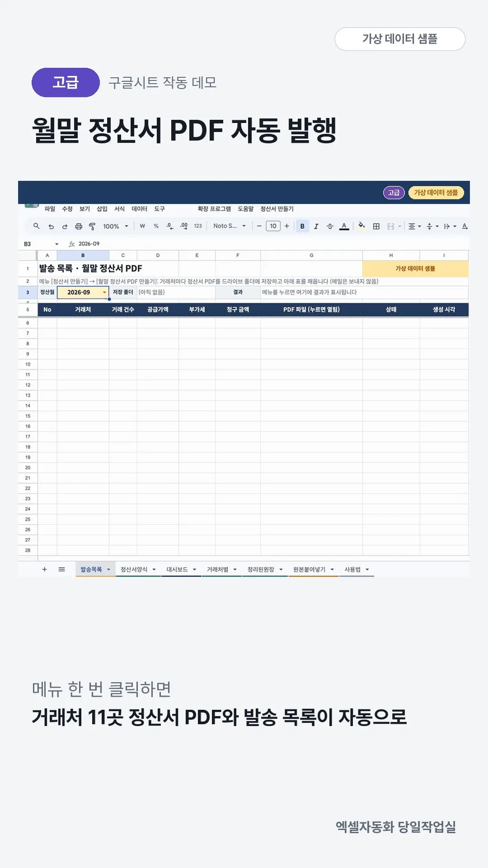Click the purple 고급 badge in banner

[394, 193]
